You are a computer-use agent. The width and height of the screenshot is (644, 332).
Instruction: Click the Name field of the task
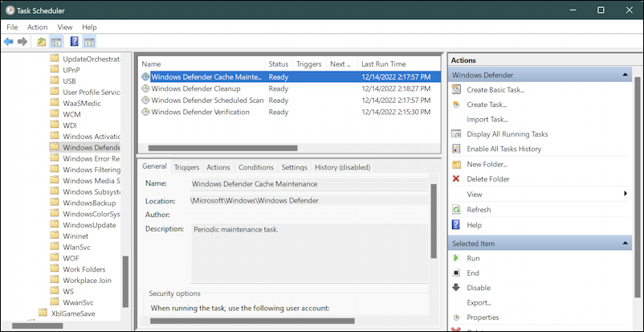pos(309,184)
